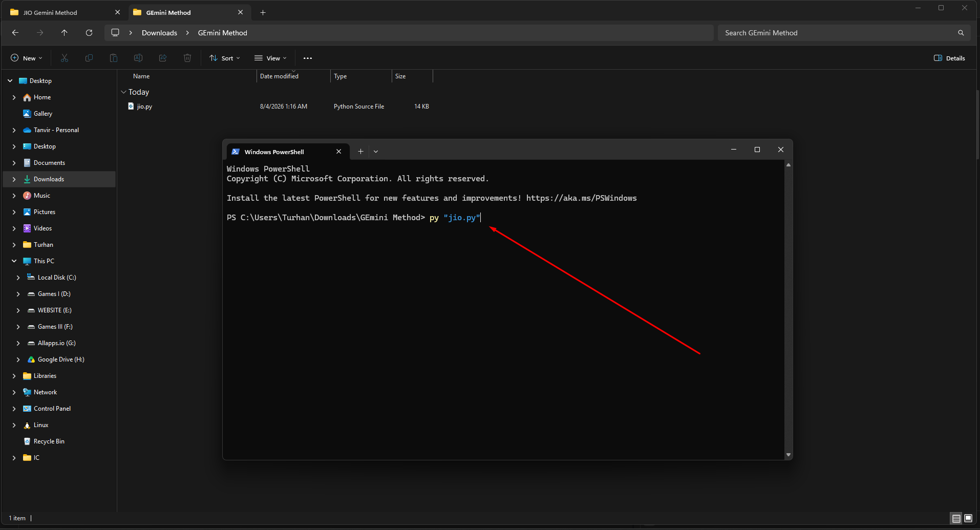Open the New dropdown menu
980x530 pixels.
[27, 58]
